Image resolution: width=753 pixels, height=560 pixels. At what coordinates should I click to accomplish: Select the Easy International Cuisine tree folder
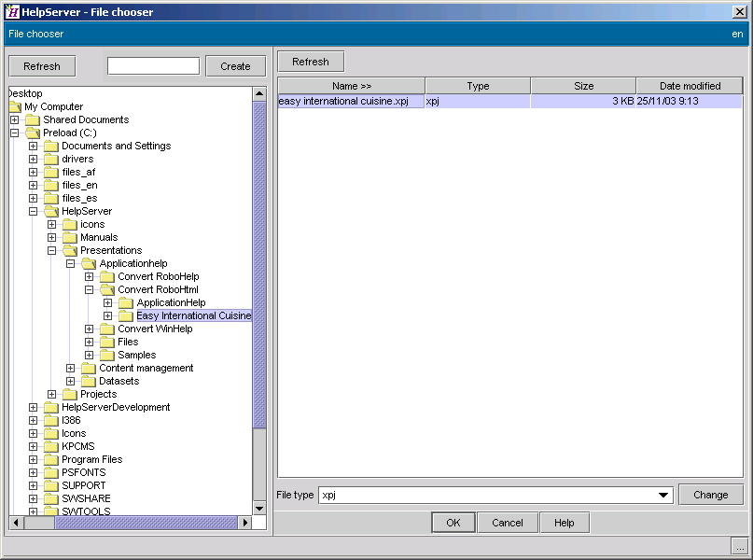point(193,316)
